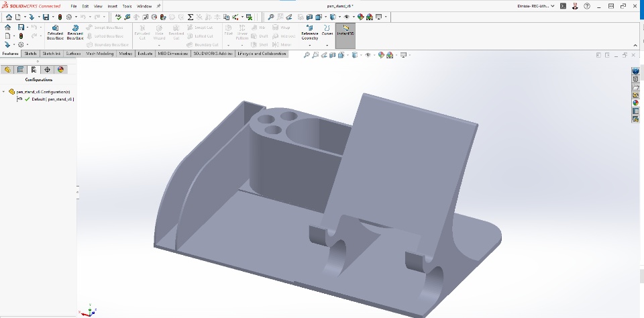Open Display Style cube in viewport toolbar
644x318 pixels.
[x=355, y=55]
